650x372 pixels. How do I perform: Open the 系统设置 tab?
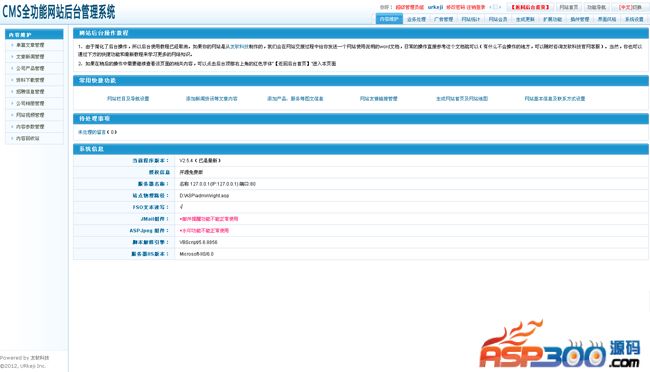tap(634, 19)
